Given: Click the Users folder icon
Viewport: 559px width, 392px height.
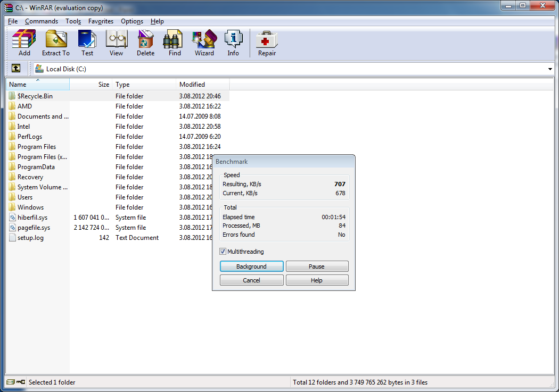Looking at the screenshot, I should [x=12, y=197].
